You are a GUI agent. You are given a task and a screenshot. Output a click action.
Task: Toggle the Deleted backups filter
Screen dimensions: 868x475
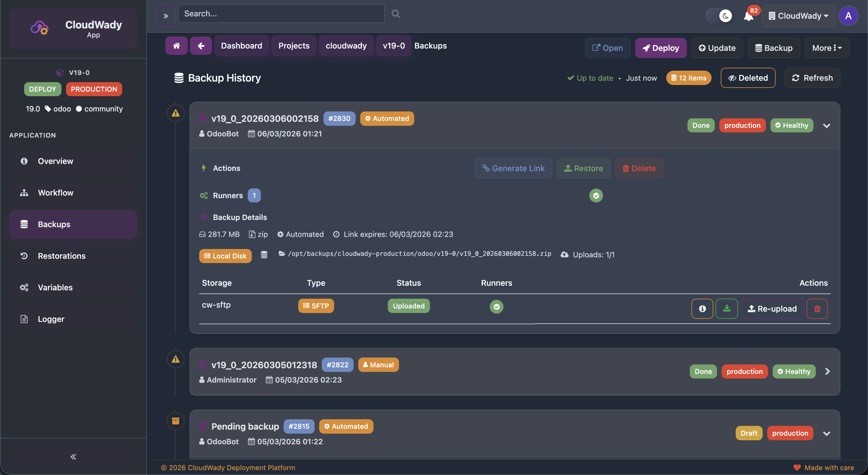point(748,78)
